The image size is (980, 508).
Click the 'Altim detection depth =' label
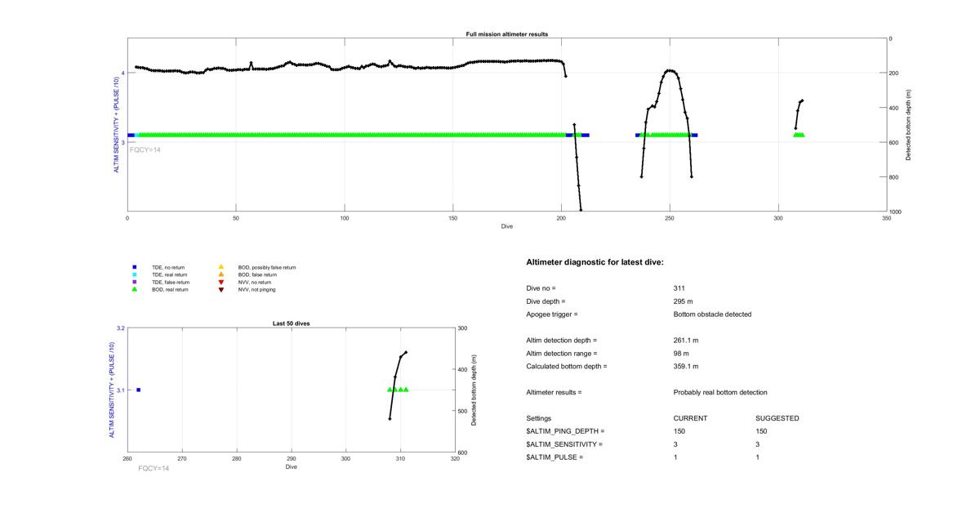tap(562, 341)
